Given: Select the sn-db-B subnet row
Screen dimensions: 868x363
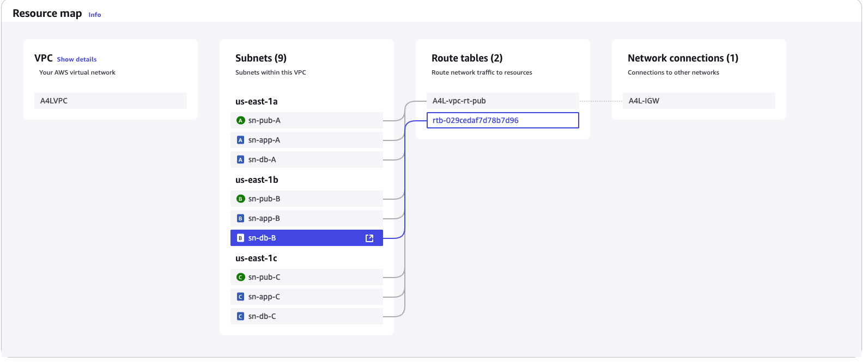Looking at the screenshot, I should (x=307, y=238).
